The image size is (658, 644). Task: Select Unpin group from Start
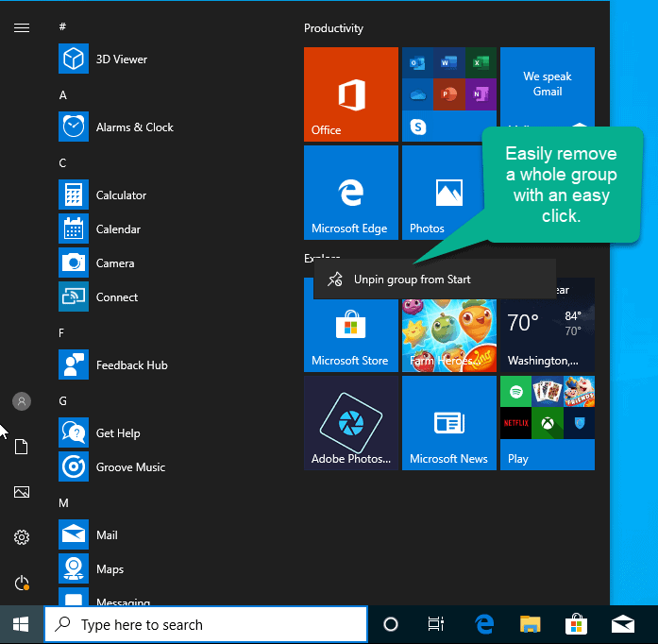pyautogui.click(x=435, y=280)
